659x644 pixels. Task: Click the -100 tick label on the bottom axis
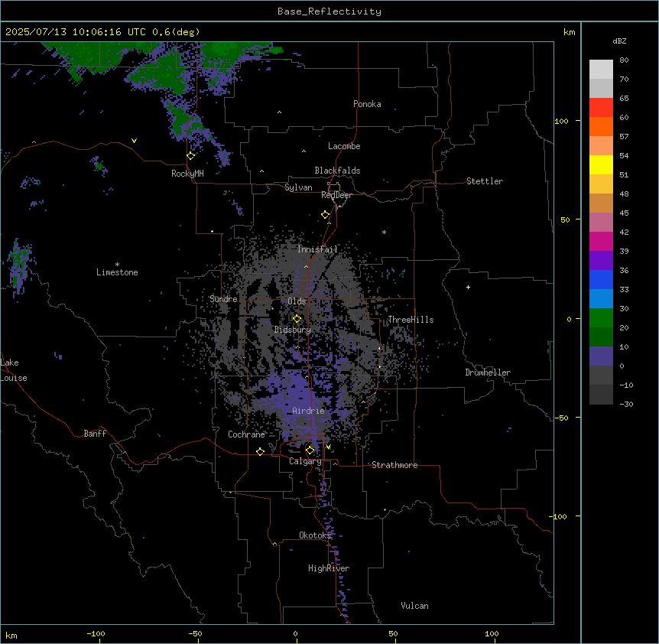tap(96, 633)
